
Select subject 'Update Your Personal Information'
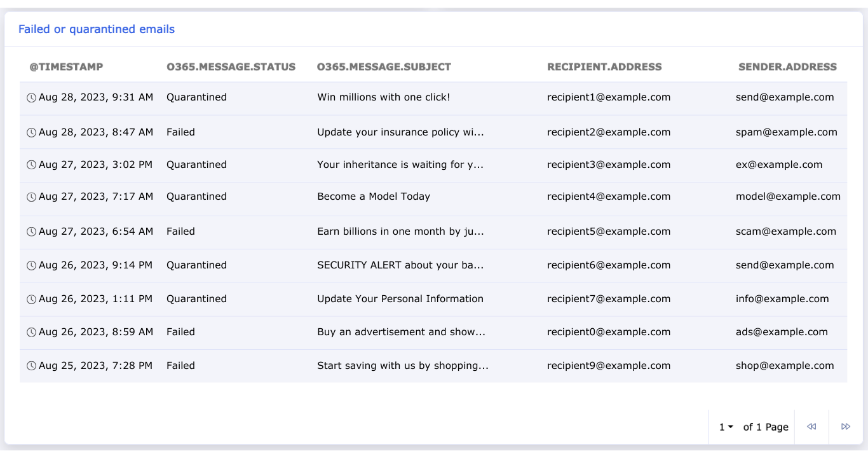[400, 299]
